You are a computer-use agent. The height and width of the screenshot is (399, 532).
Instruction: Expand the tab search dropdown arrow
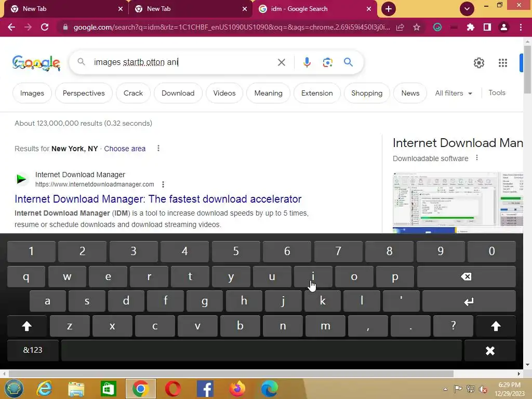pos(467,9)
